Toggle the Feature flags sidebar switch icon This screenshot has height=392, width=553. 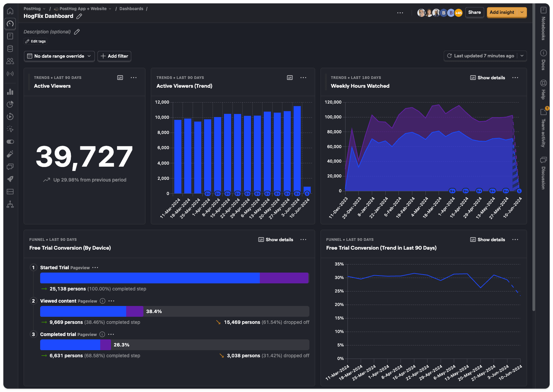(x=10, y=142)
